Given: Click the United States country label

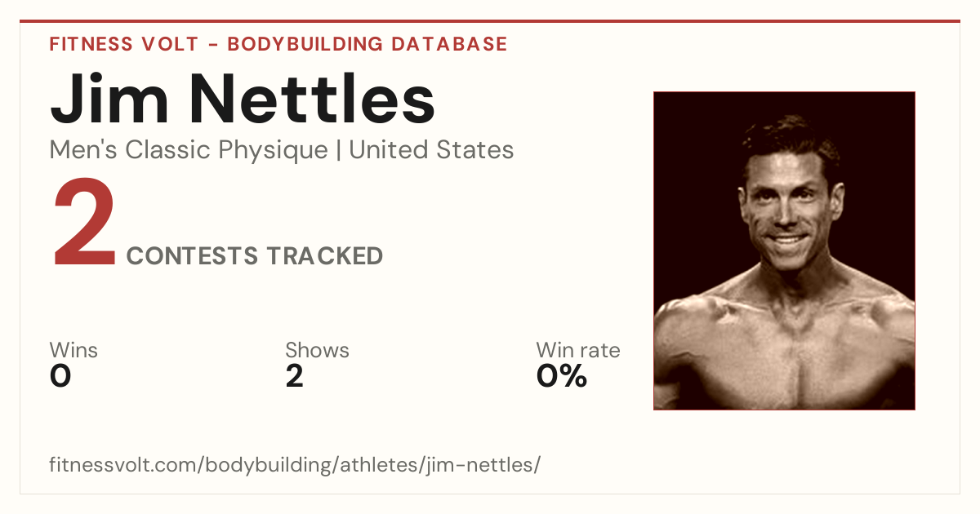Looking at the screenshot, I should 431,150.
